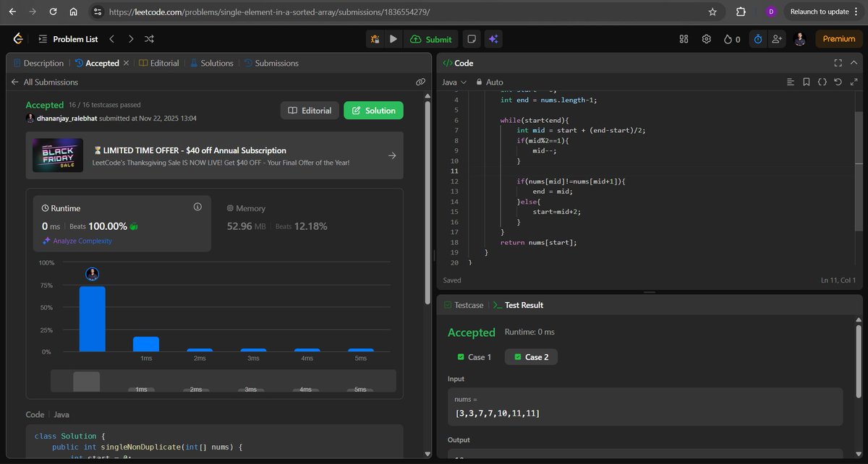Viewport: 868px width, 464px height.
Task: Click the bookmark icon in editor toolbar
Action: [807, 82]
